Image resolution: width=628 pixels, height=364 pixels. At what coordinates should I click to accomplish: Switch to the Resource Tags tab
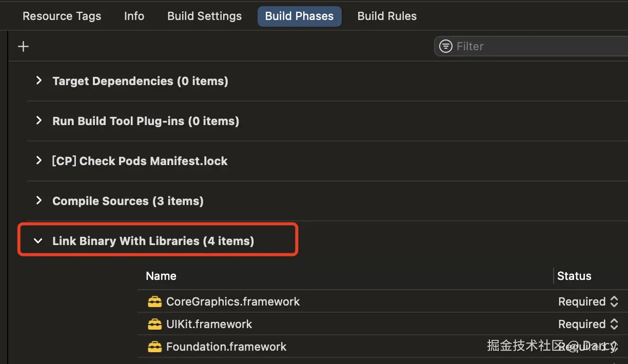62,16
